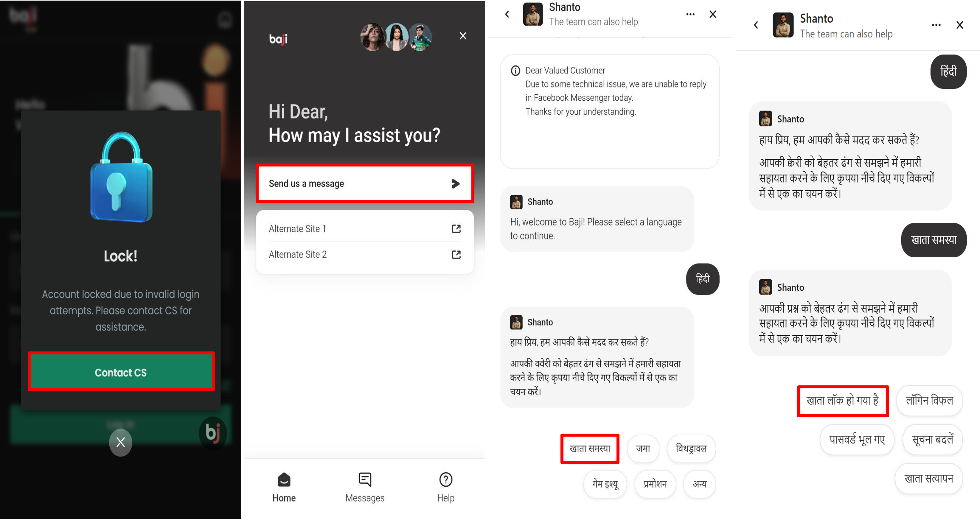The width and height of the screenshot is (980, 520).
Task: Click the team avatars in baji header
Action: coord(396,37)
